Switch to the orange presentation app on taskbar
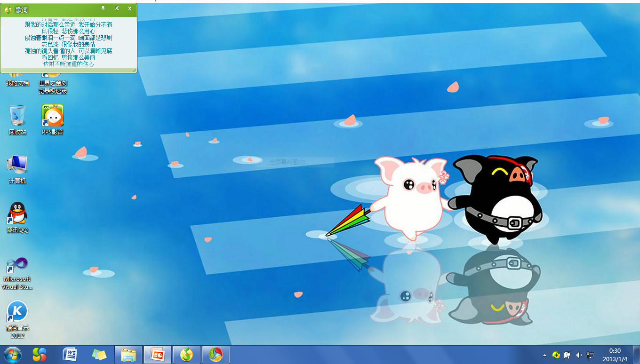Viewport: 640px width, 364px height. (x=158, y=355)
